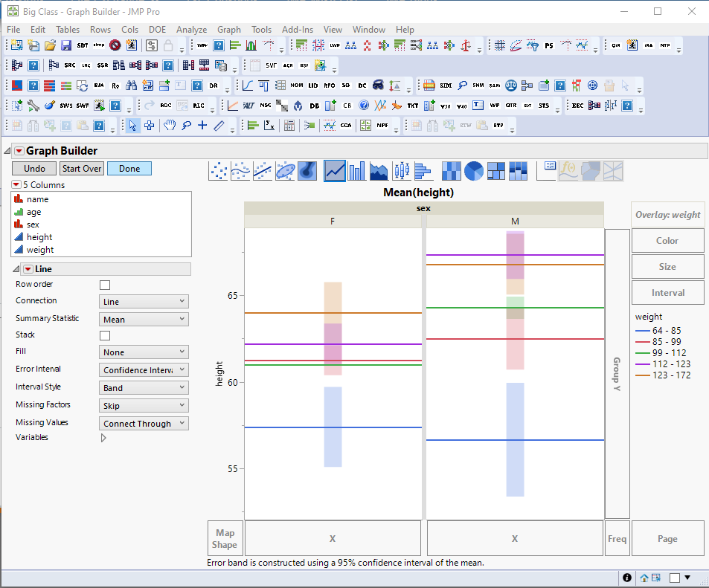Viewport: 709px width, 588px height.
Task: Open the Analyze menu
Action: pyautogui.click(x=191, y=30)
